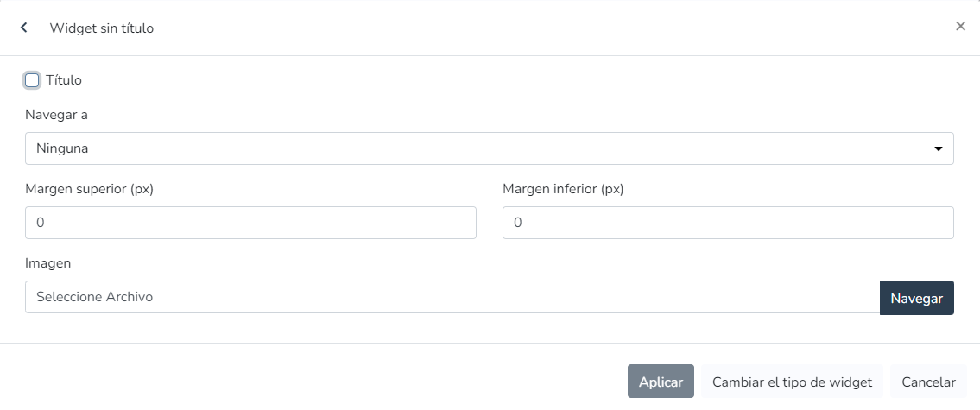Image resolution: width=980 pixels, height=410 pixels.
Task: Focus the Margen superior (px) field
Action: click(250, 223)
